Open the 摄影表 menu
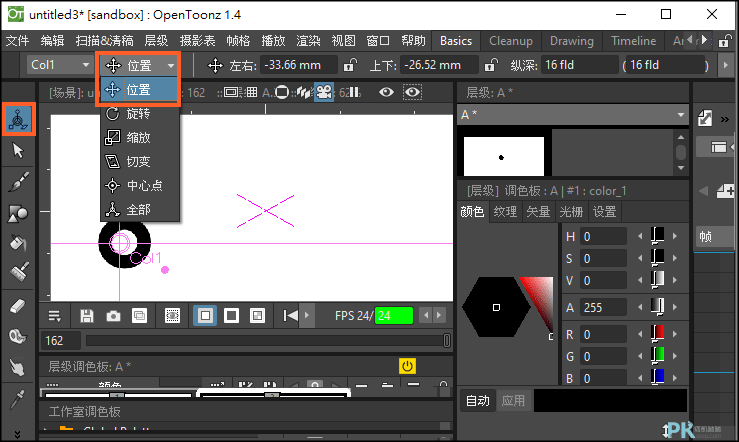739x442 pixels. coord(197,41)
